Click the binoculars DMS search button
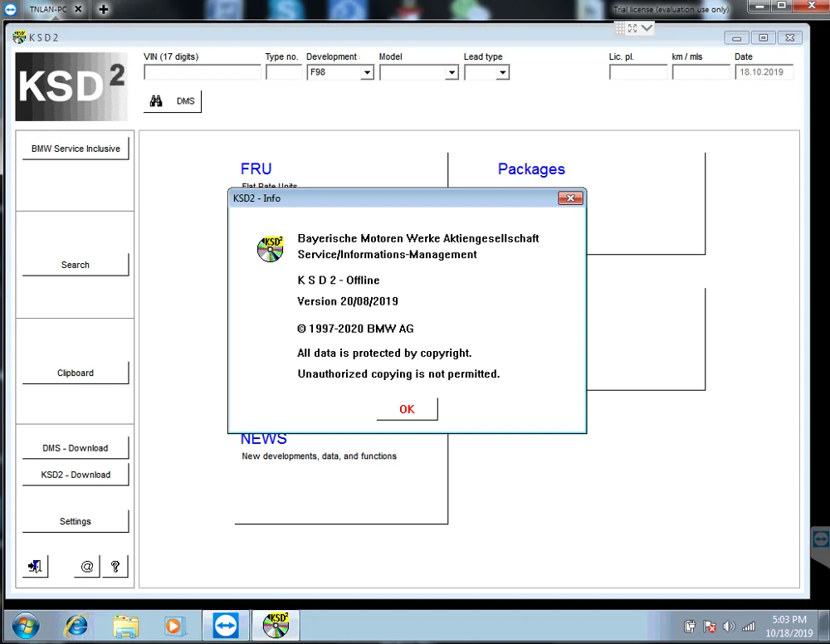The image size is (830, 644). (172, 101)
